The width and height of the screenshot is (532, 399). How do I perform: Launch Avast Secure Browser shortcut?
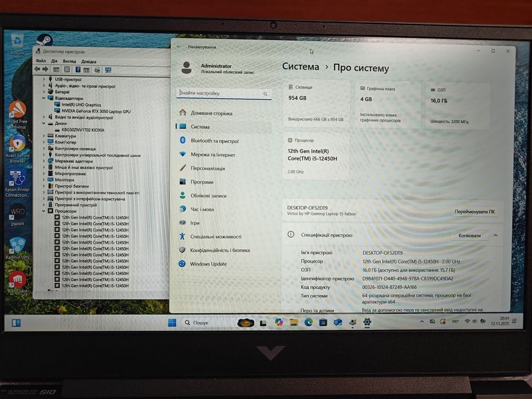coord(18,149)
